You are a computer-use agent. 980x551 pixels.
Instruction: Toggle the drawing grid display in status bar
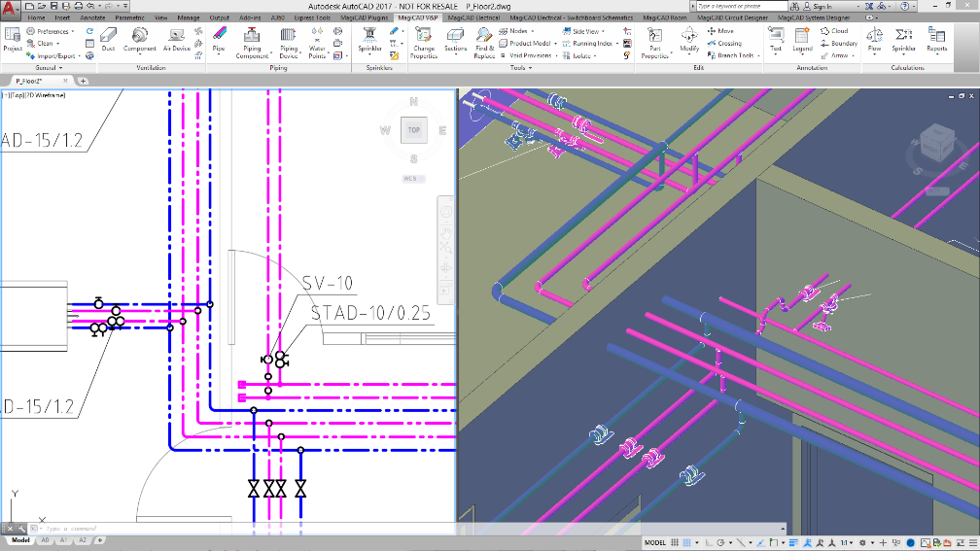675,542
